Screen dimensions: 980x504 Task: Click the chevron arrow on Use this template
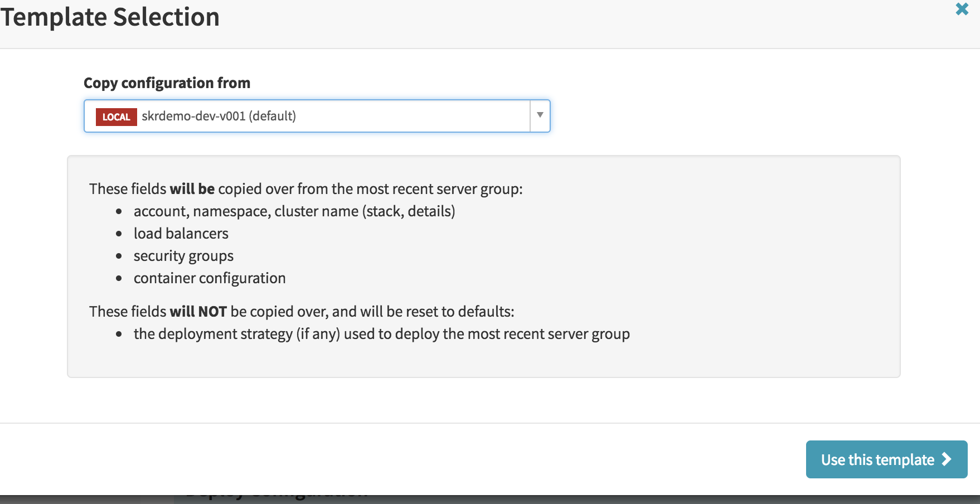(x=947, y=459)
